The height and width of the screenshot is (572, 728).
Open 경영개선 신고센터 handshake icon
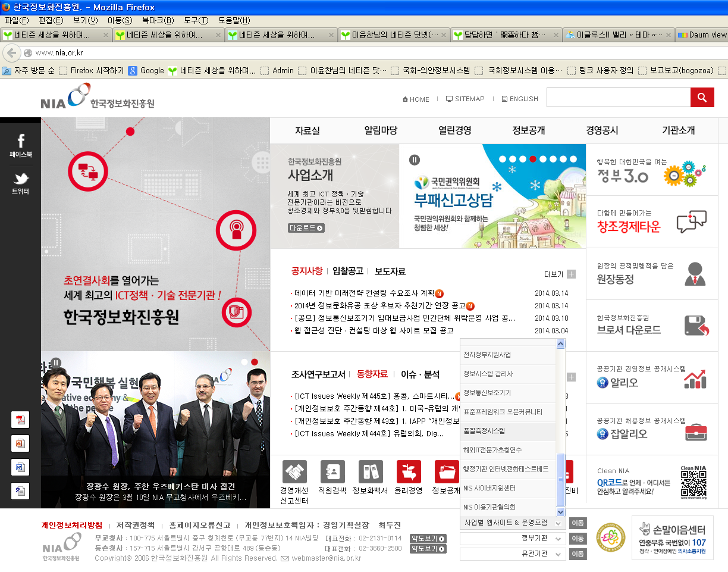[x=294, y=471]
